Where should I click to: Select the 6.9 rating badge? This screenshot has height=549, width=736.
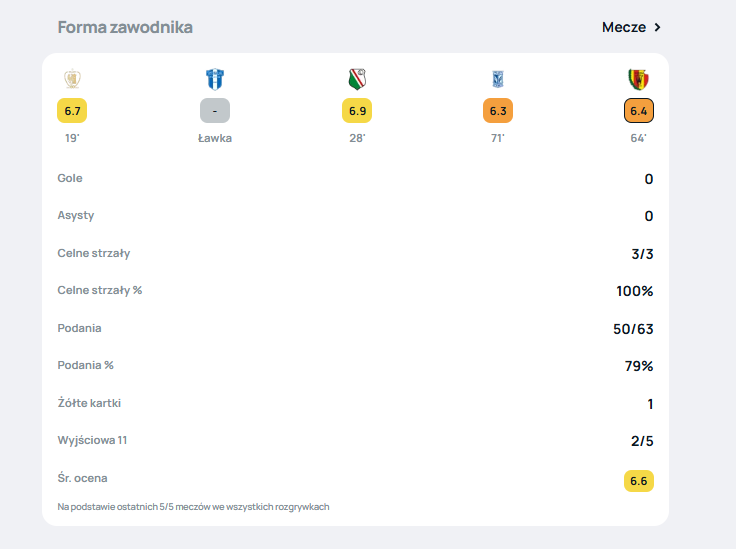(x=357, y=110)
